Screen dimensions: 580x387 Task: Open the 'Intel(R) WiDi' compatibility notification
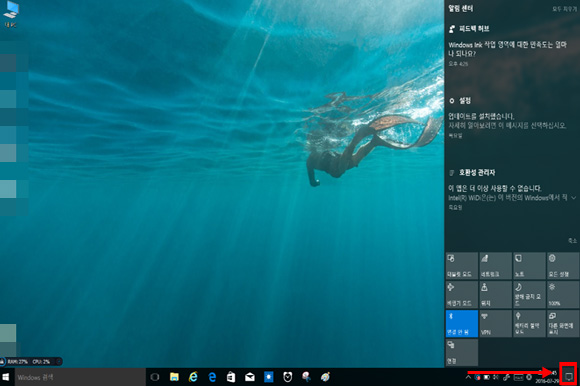click(x=508, y=197)
